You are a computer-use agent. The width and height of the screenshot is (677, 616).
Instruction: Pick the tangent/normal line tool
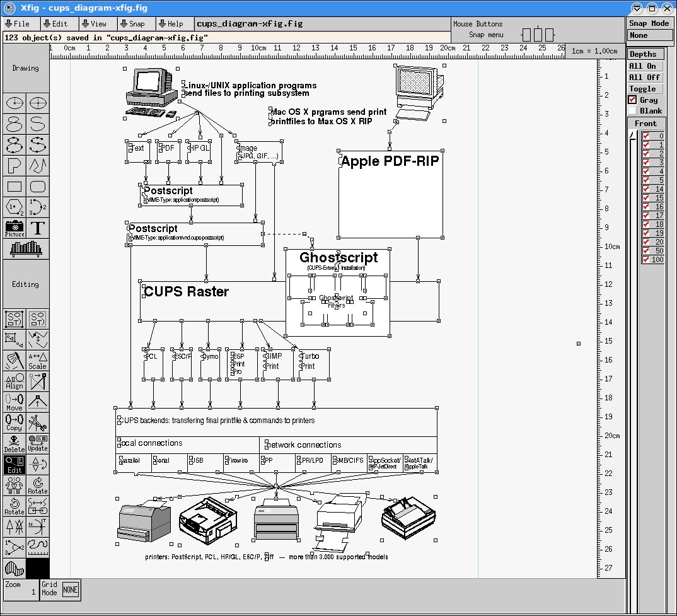[38, 526]
